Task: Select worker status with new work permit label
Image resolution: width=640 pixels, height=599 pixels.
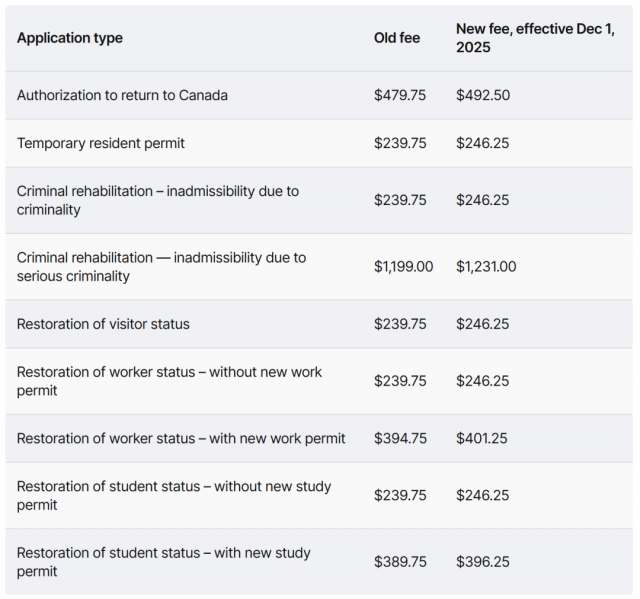Action: tap(181, 438)
